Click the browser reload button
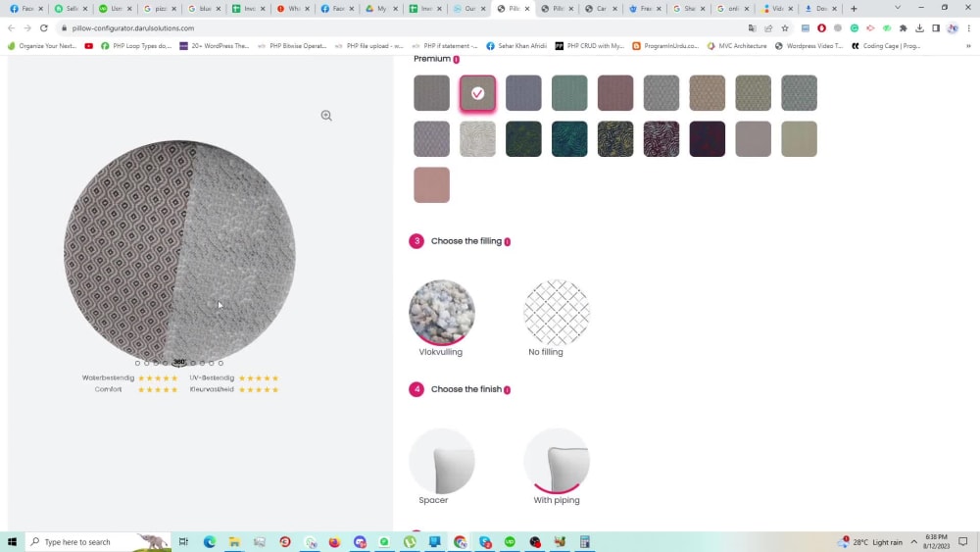The height and width of the screenshot is (552, 980). point(44,28)
